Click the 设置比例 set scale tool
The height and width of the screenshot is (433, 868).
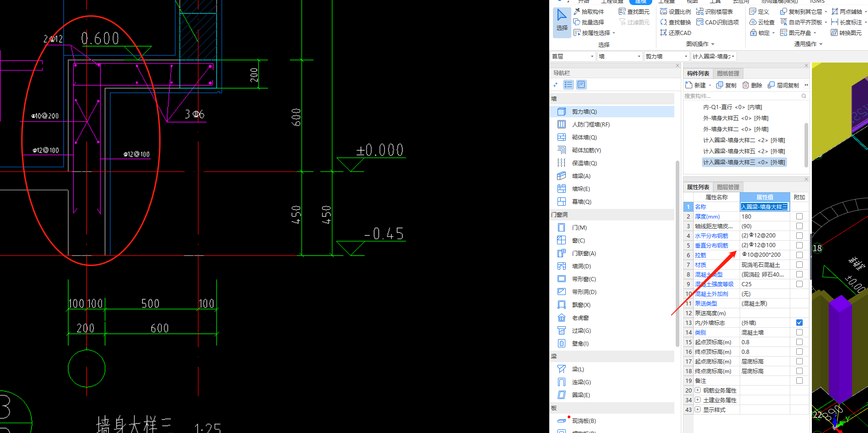[675, 12]
